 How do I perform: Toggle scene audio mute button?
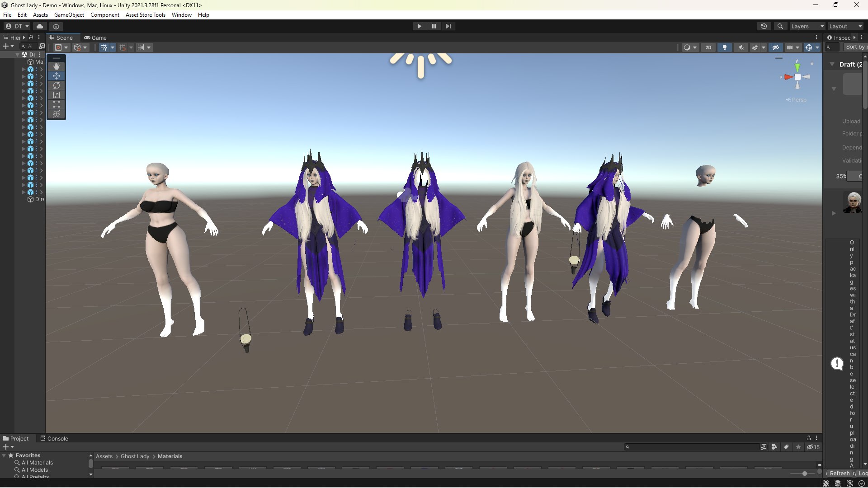(x=741, y=47)
